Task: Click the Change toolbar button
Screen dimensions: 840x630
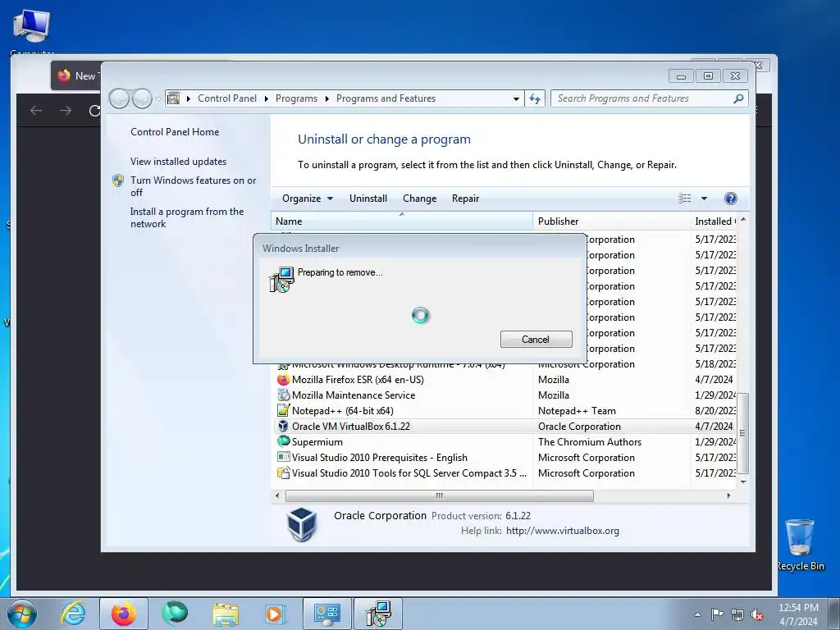Action: (419, 199)
